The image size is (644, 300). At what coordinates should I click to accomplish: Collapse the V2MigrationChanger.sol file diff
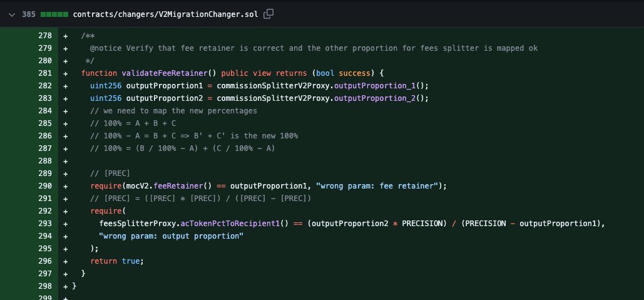(11, 14)
